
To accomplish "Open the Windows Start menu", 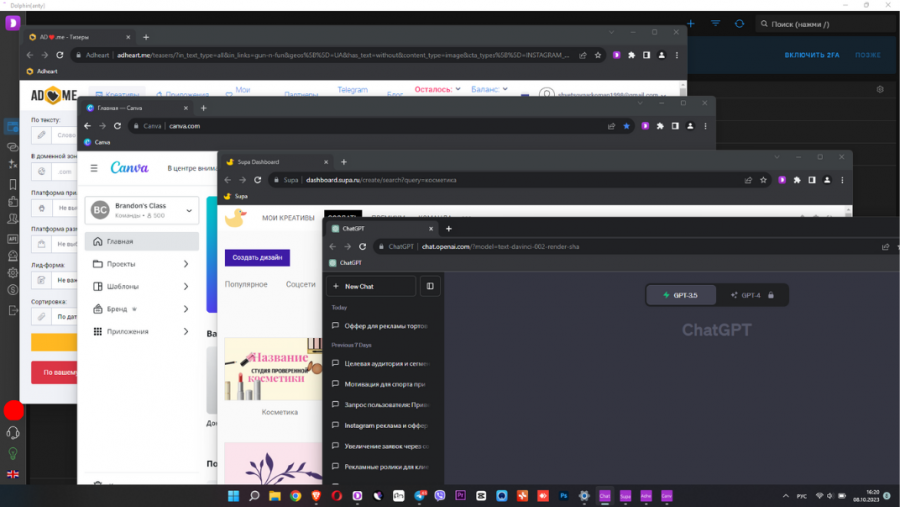I will pyautogui.click(x=233, y=496).
